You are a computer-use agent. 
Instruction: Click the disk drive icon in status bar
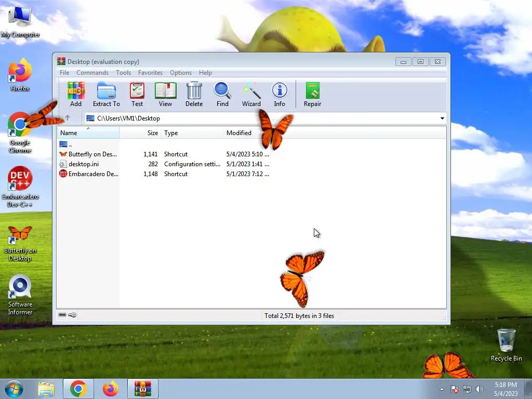pyautogui.click(x=62, y=315)
